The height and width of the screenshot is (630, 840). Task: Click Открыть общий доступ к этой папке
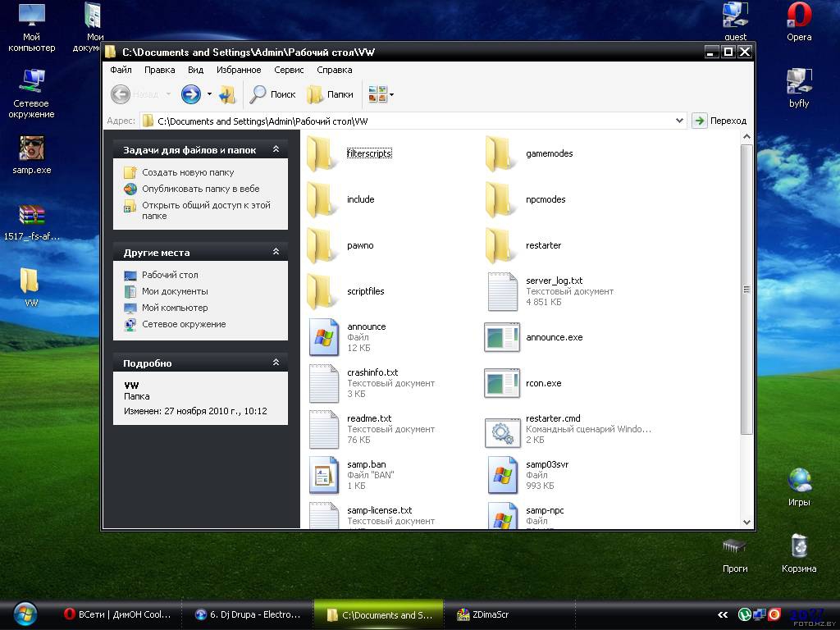click(x=206, y=211)
